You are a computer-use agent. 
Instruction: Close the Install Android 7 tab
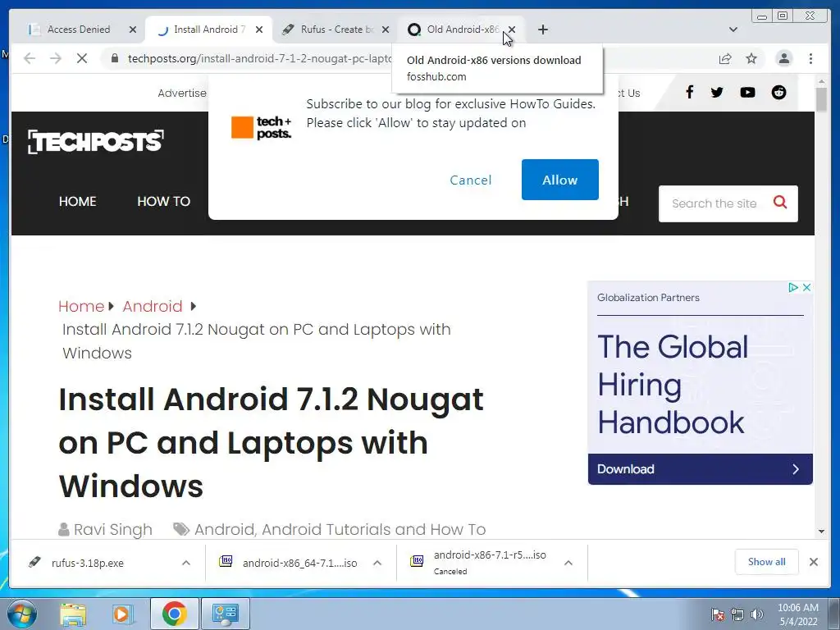(x=259, y=30)
